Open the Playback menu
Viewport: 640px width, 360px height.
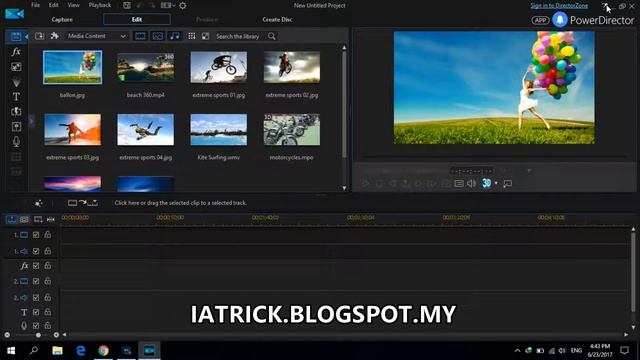click(100, 5)
